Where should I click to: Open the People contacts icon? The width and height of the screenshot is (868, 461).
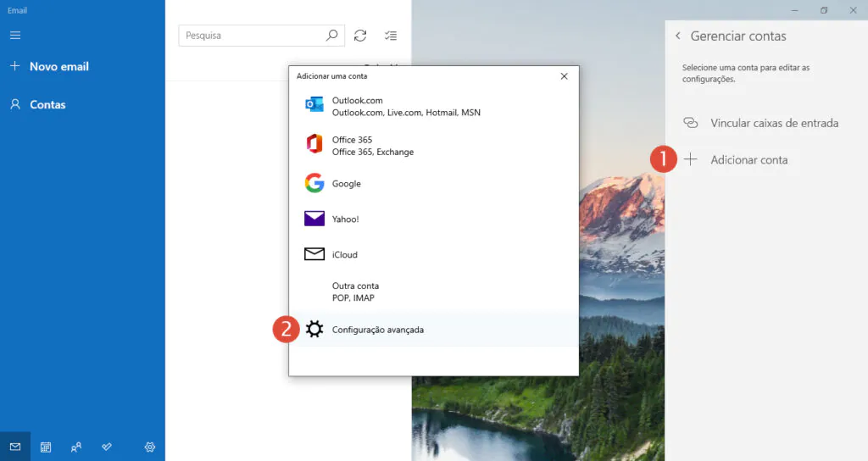click(x=76, y=447)
